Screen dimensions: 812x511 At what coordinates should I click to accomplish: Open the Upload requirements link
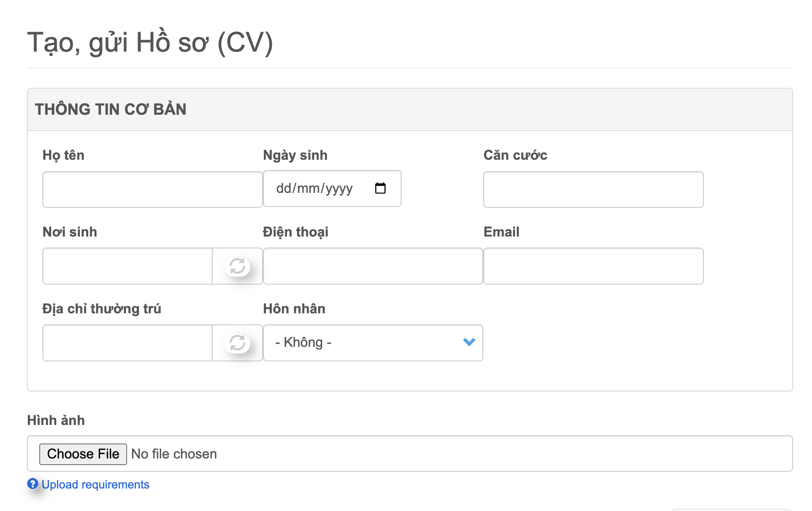[x=95, y=485]
